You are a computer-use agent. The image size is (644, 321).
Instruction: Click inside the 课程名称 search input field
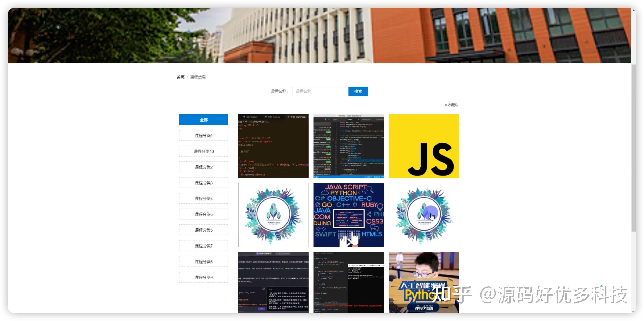click(319, 91)
